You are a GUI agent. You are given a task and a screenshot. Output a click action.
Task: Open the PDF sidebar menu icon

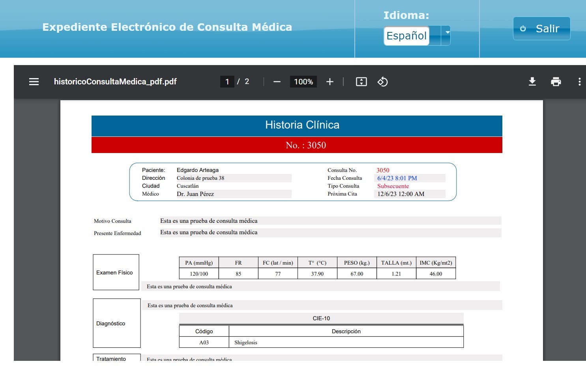click(34, 82)
